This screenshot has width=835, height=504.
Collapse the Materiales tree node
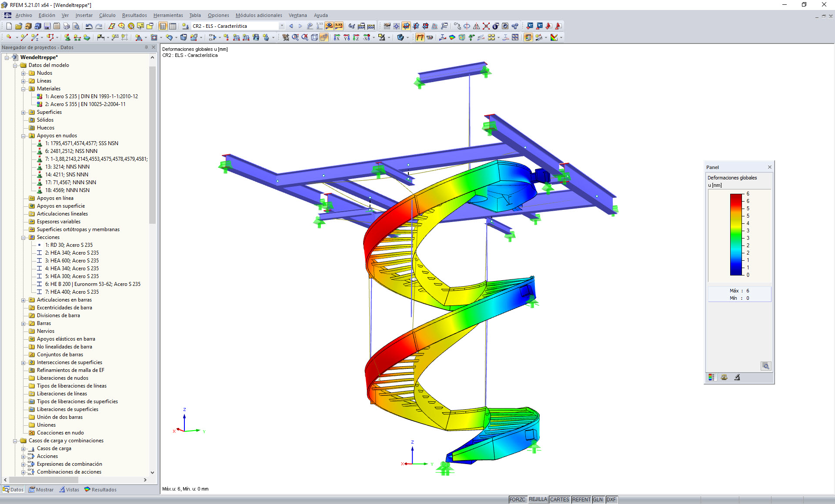click(23, 89)
